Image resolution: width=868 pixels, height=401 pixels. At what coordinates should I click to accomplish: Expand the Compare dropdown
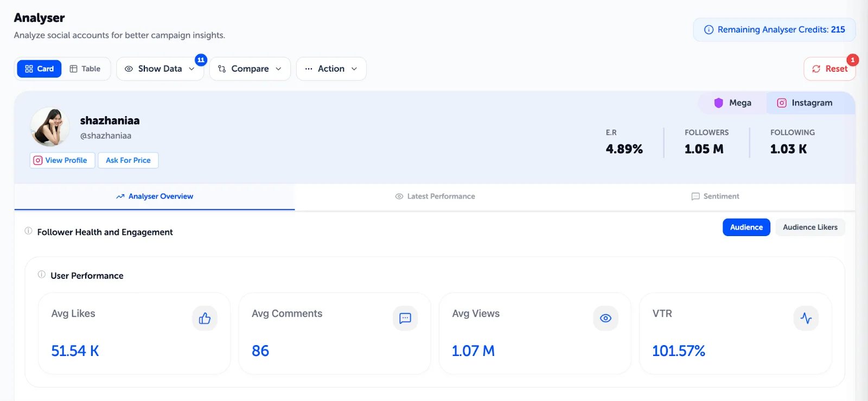250,69
